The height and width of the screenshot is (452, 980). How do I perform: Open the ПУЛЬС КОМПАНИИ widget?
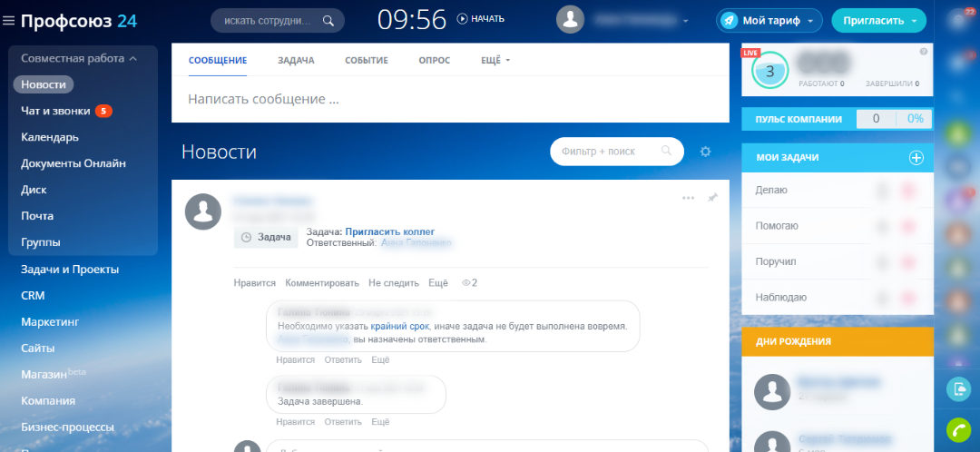(x=838, y=119)
